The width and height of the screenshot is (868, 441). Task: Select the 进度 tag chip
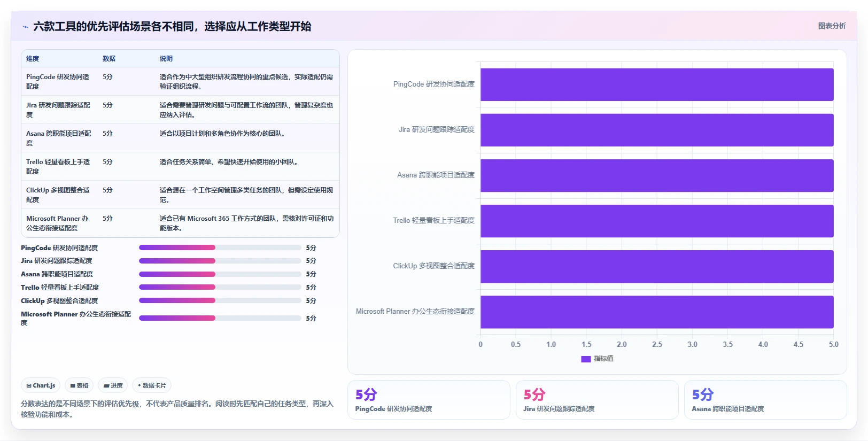pyautogui.click(x=113, y=385)
